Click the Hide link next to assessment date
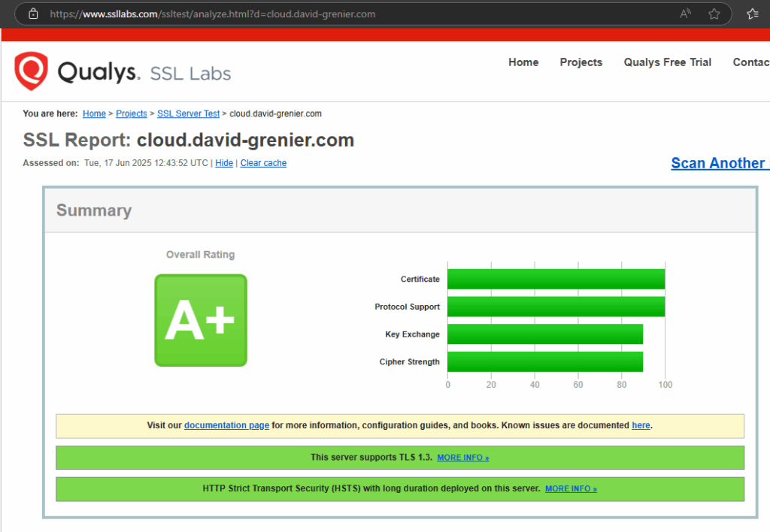 [224, 163]
